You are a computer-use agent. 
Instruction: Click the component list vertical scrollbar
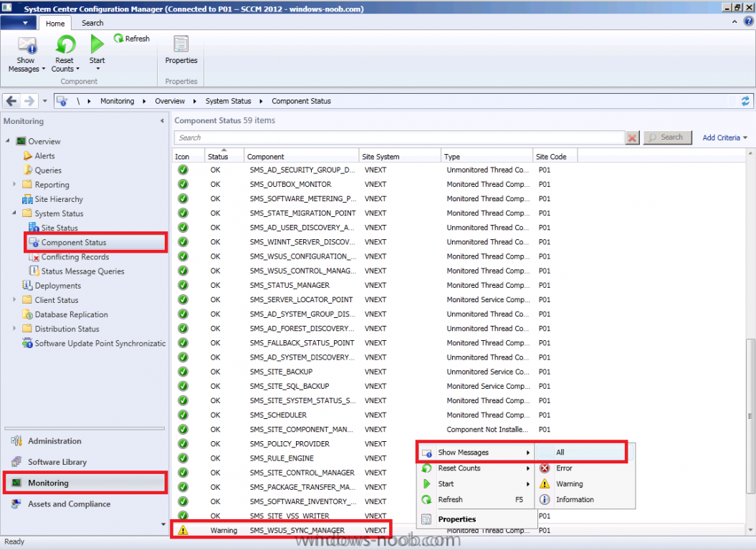(x=750, y=416)
